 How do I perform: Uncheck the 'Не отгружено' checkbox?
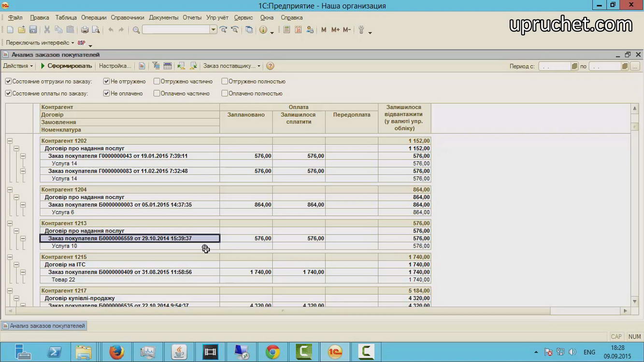[x=106, y=82]
